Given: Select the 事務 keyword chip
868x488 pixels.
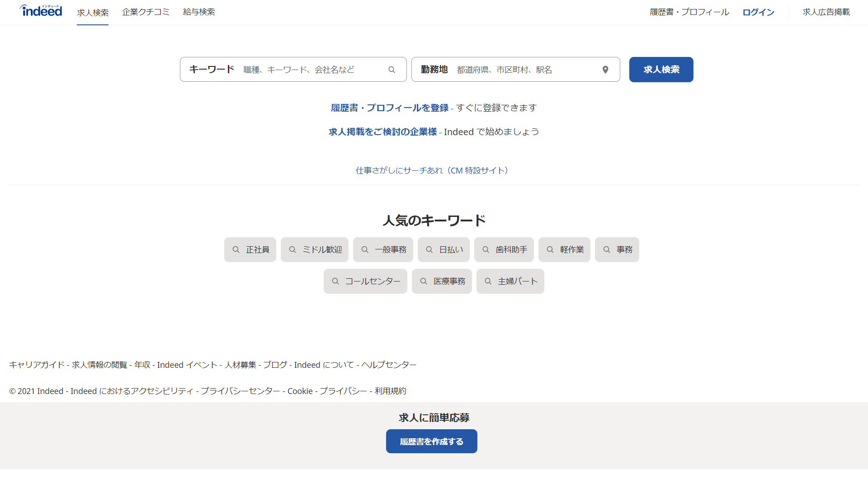Looking at the screenshot, I should click(617, 249).
